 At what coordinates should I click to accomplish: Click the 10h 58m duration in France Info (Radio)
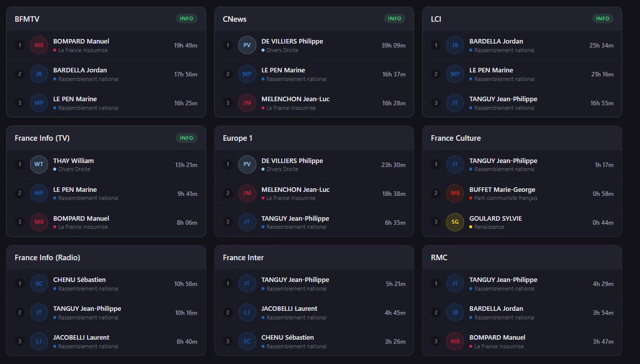coord(186,284)
